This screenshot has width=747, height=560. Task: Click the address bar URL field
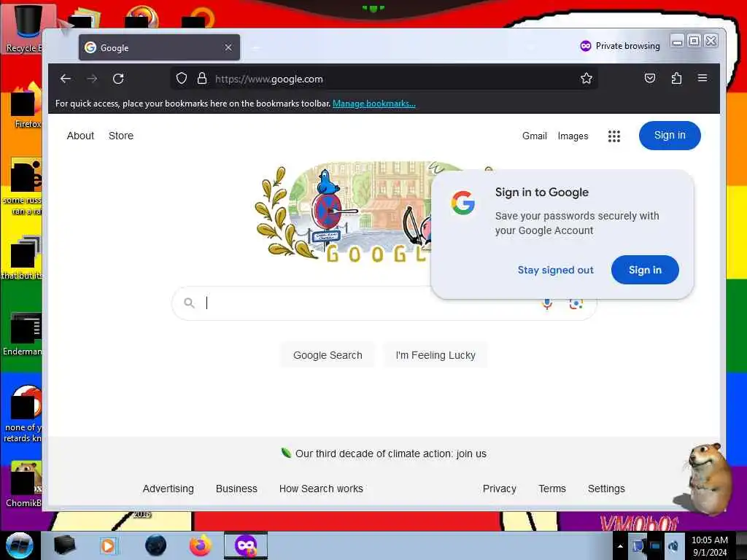click(x=384, y=79)
